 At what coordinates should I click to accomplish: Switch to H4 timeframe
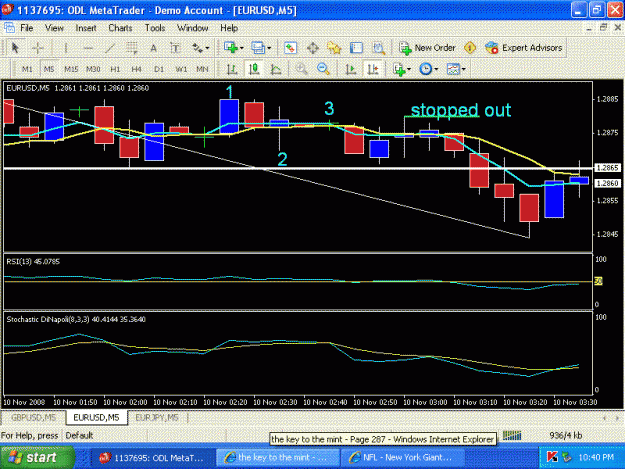tap(137, 69)
